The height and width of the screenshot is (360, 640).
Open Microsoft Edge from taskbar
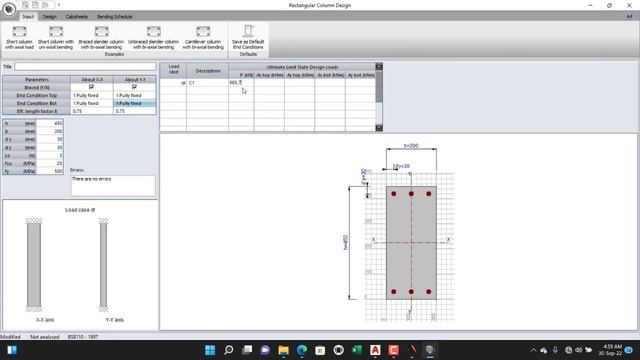(302, 350)
